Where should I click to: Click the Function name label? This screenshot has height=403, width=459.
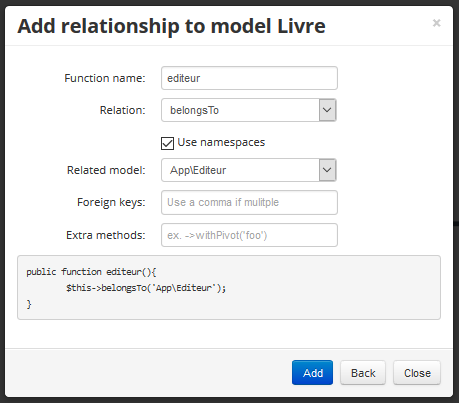[x=105, y=78]
